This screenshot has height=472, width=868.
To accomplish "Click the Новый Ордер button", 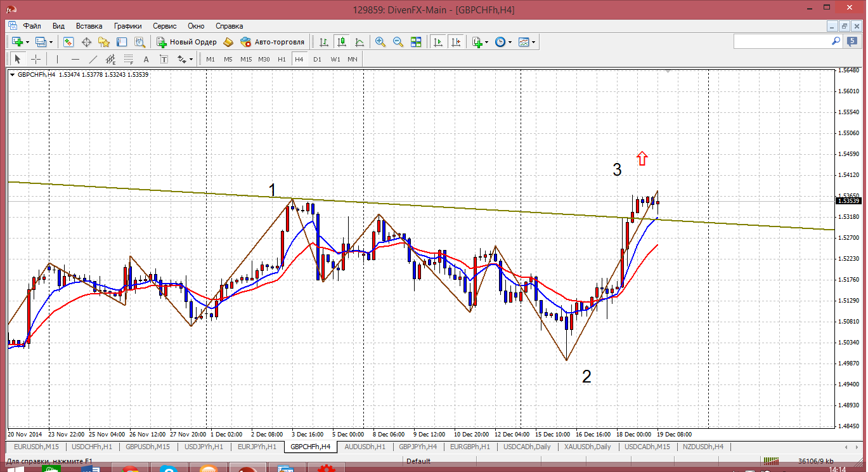I will tap(186, 42).
